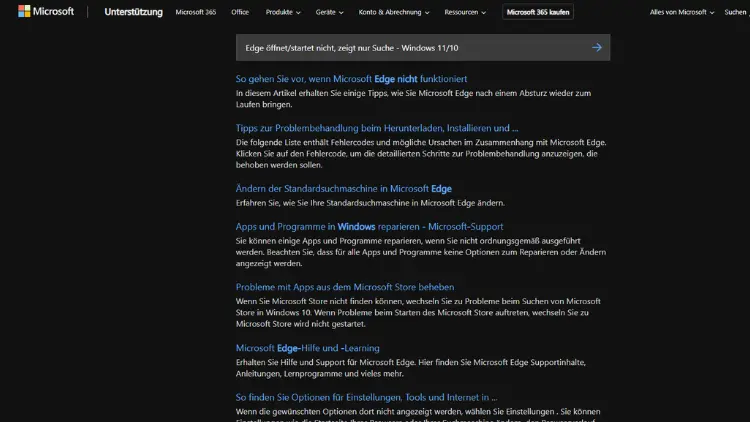Open the Suchen search option
The image size is (750, 422).
pyautogui.click(x=736, y=12)
